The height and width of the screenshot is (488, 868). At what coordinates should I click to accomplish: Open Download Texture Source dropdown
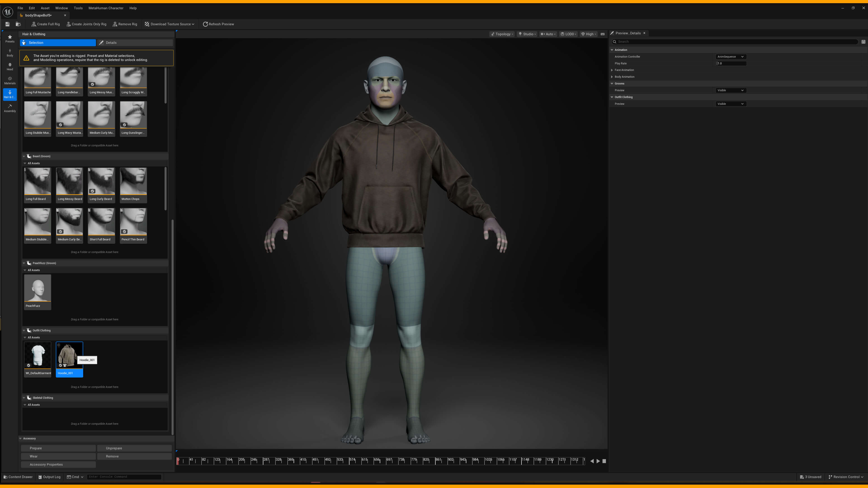point(170,24)
